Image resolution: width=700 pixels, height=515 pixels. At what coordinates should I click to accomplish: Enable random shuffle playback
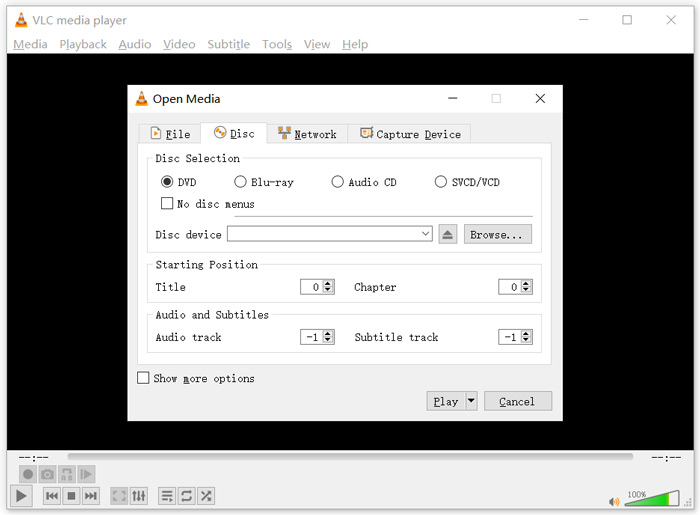click(206, 496)
